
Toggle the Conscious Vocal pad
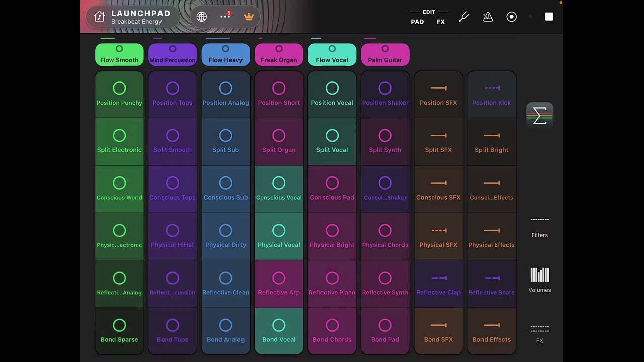pyautogui.click(x=279, y=190)
